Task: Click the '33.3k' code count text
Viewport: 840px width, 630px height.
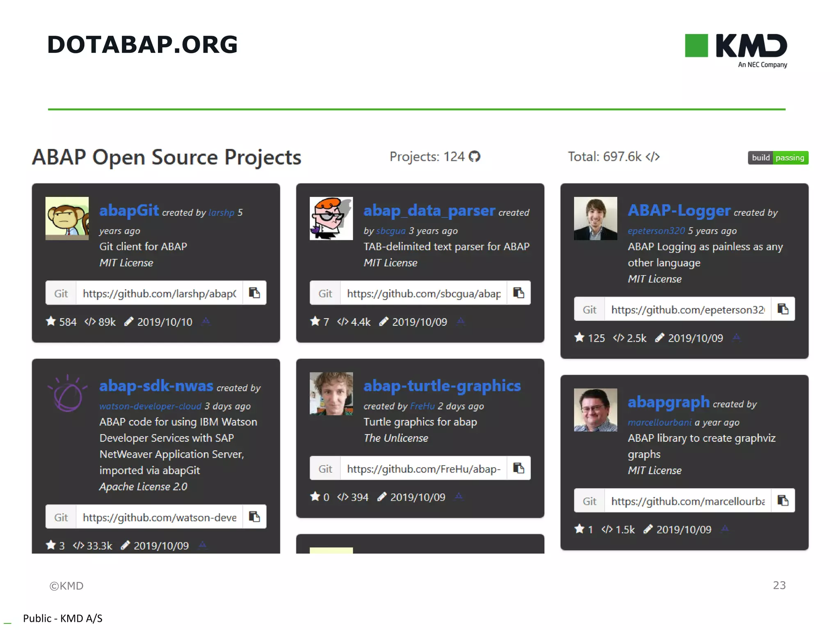Action: point(99,546)
